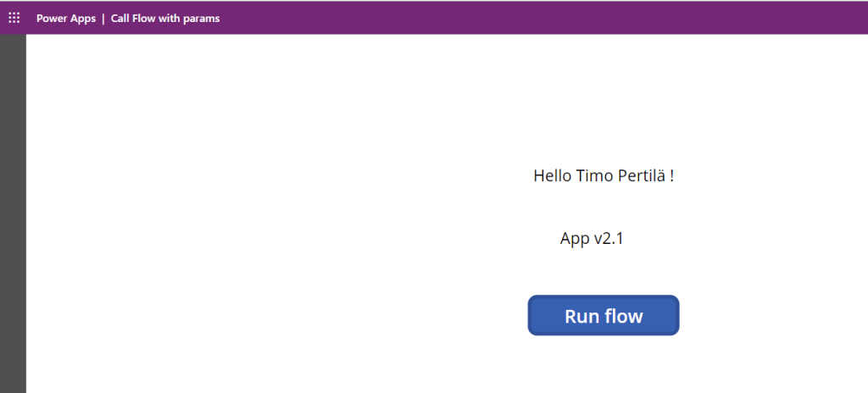868x393 pixels.
Task: Click the dark gray left sidebar strip
Action: click(x=13, y=212)
